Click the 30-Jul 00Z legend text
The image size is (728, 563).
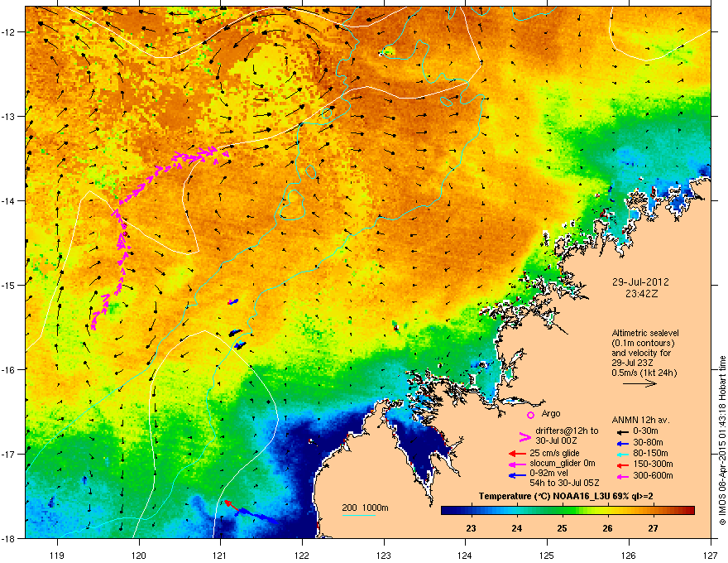pyautogui.click(x=556, y=440)
